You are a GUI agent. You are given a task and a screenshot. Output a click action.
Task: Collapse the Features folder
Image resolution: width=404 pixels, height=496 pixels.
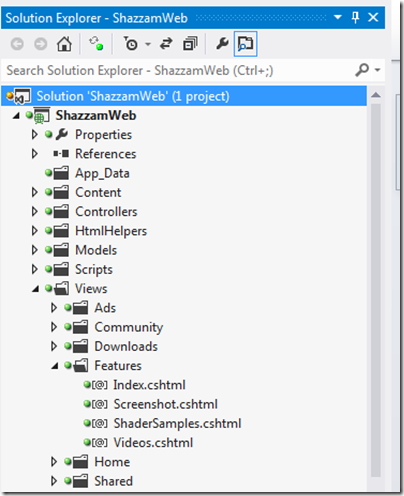pos(55,366)
